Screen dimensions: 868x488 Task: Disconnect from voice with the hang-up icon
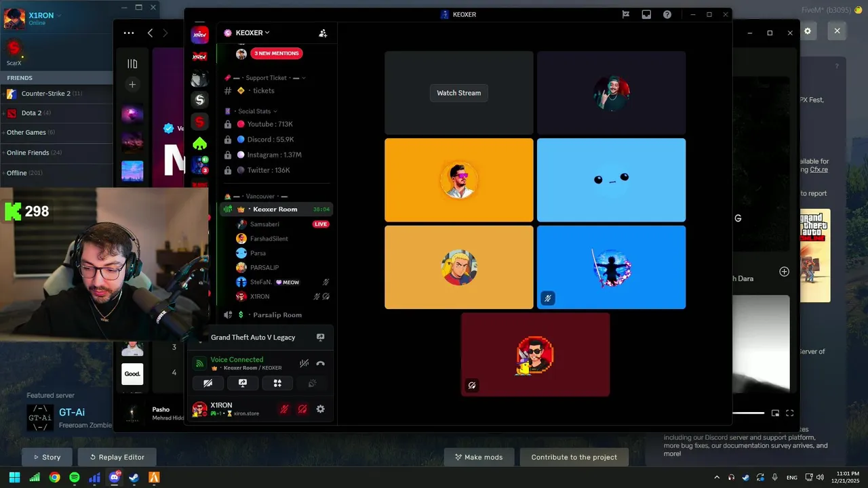tap(320, 364)
